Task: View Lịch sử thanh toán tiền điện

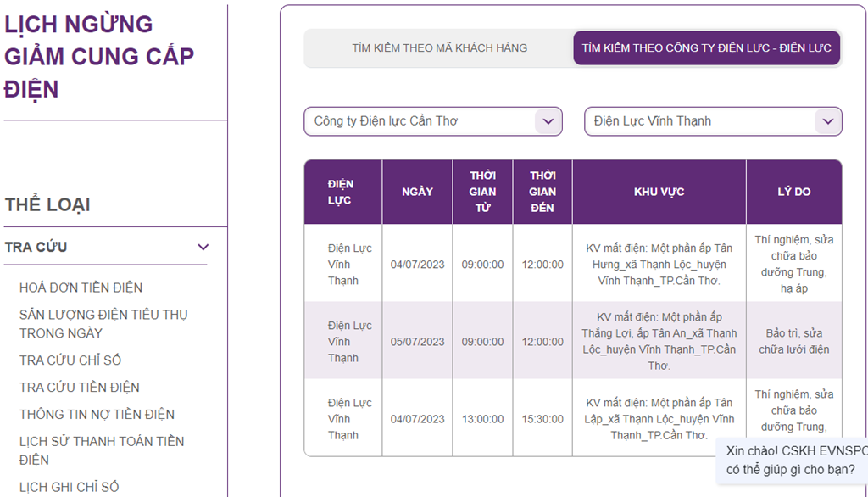Action: [x=102, y=450]
